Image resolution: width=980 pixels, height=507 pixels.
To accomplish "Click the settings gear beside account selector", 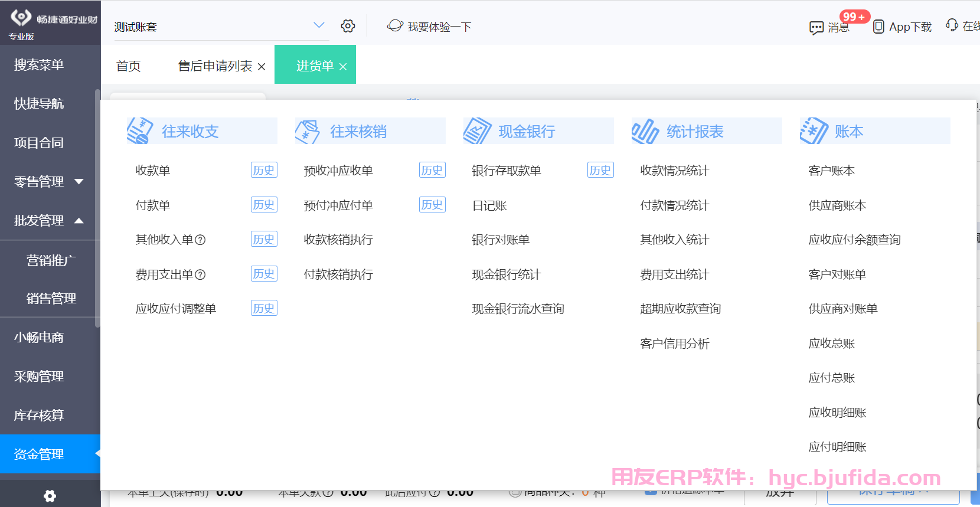I will (348, 26).
